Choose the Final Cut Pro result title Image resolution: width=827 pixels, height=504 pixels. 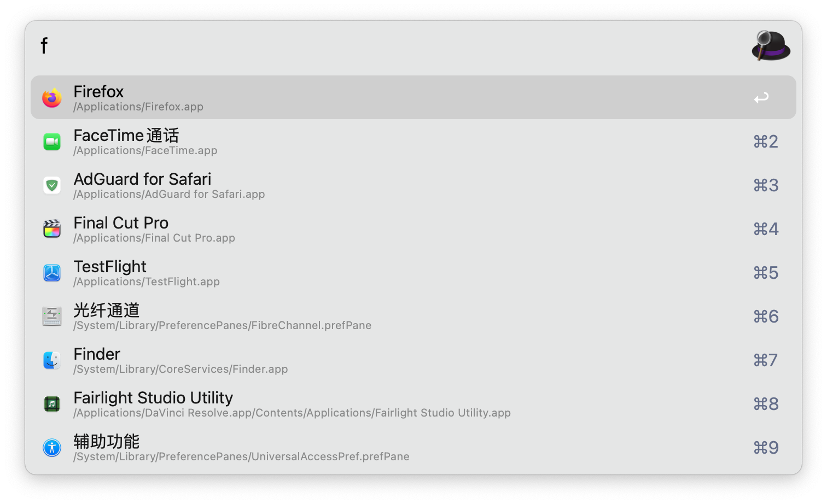point(121,223)
